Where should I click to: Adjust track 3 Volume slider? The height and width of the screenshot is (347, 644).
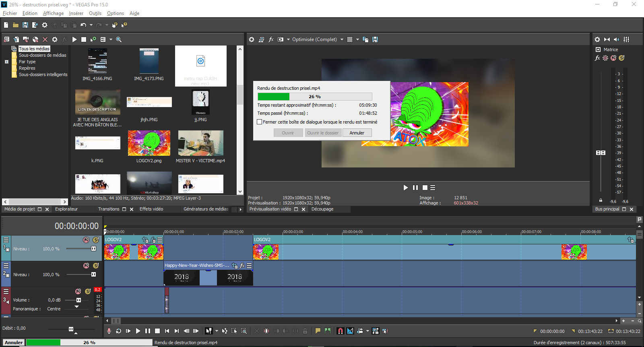(x=78, y=300)
